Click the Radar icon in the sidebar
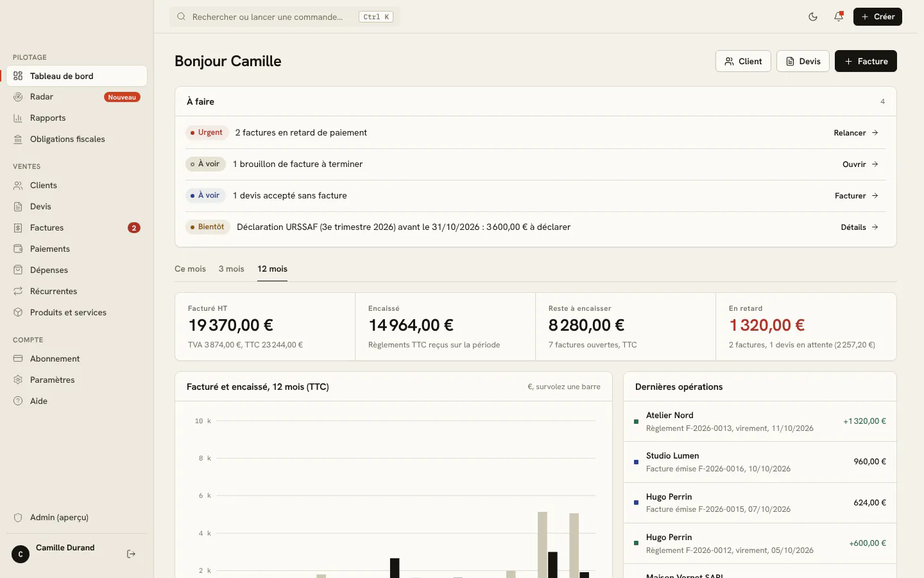Viewport: 924px width, 578px height. pos(18,97)
